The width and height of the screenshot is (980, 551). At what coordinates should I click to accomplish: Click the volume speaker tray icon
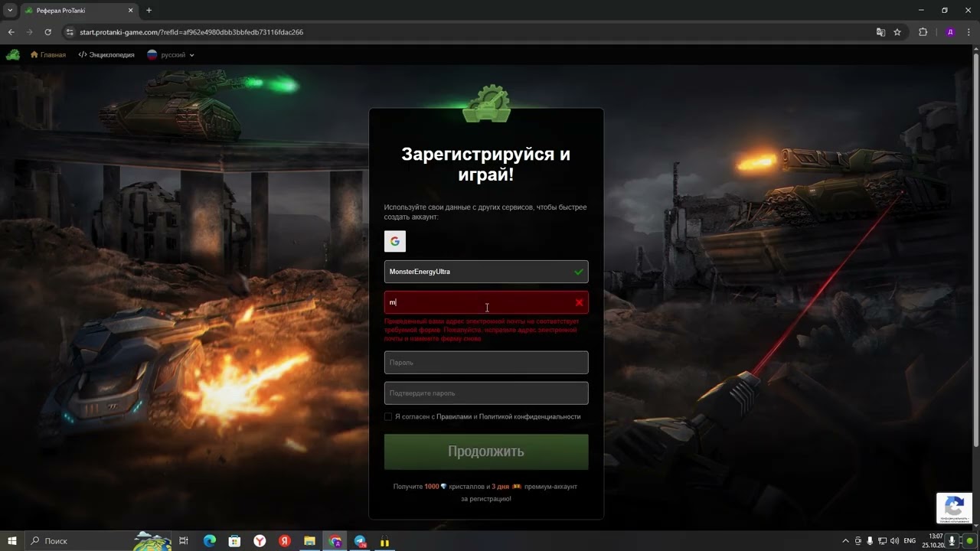tap(895, 541)
